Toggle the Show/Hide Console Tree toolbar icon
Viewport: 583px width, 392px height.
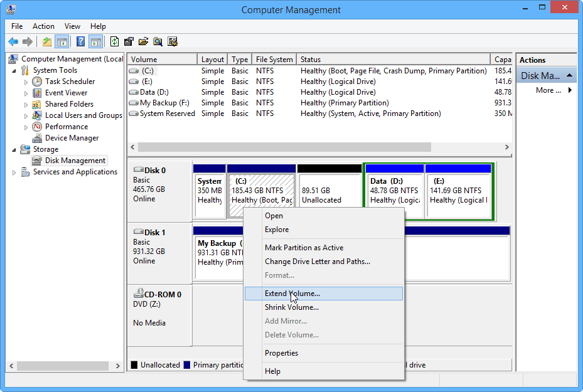click(x=63, y=41)
